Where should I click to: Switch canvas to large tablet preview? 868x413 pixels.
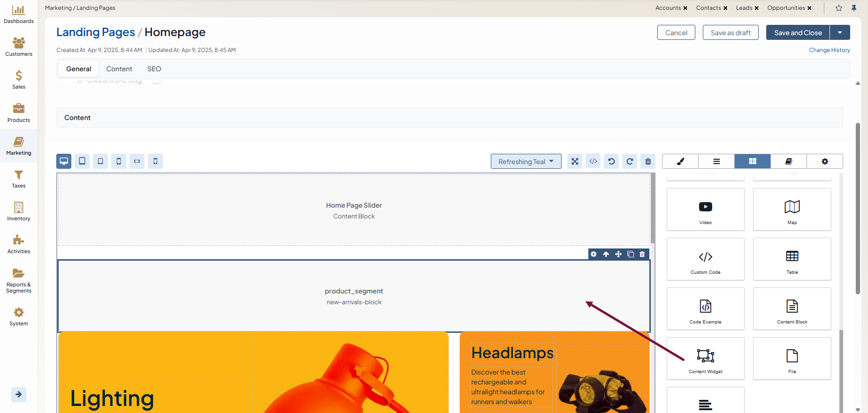coord(82,161)
